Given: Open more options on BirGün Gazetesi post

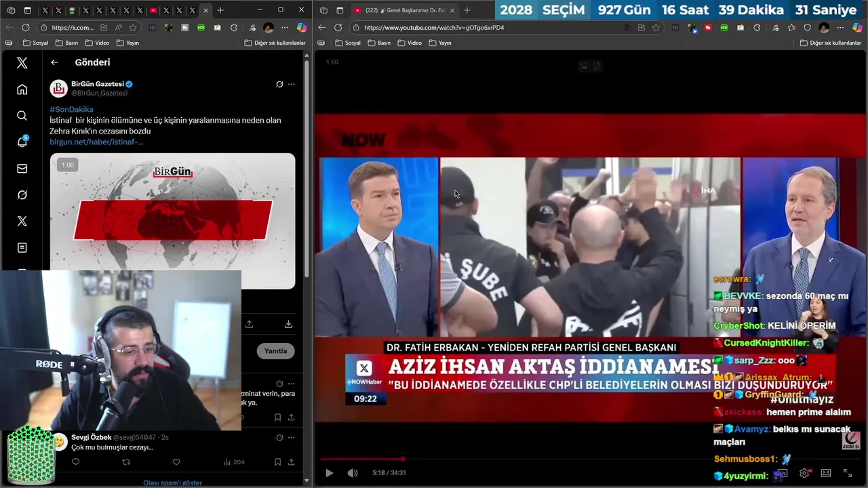Looking at the screenshot, I should coord(292,84).
